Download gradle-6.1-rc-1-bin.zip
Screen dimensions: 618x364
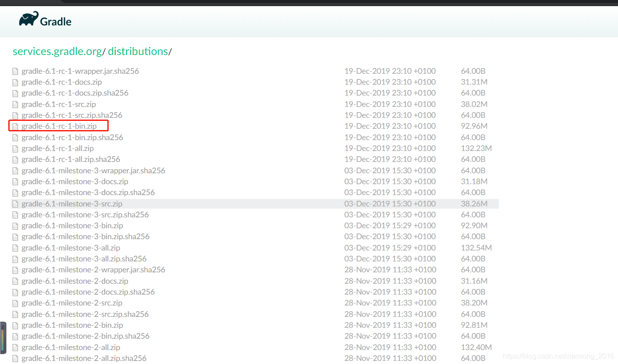(59, 126)
